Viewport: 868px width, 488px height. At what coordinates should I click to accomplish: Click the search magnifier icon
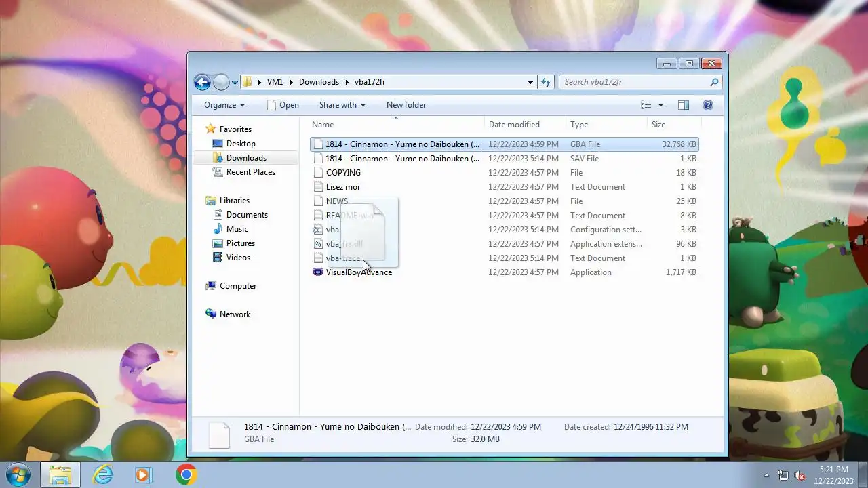(714, 82)
